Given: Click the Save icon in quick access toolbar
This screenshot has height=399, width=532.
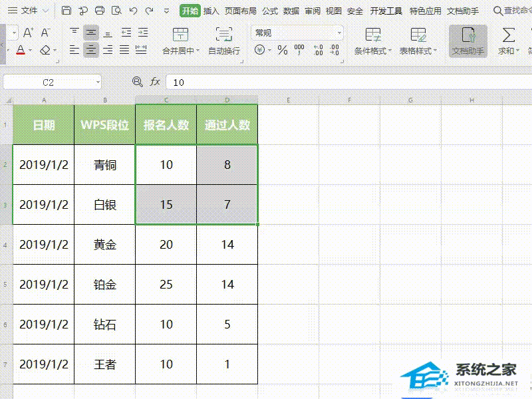Looking at the screenshot, I should 66,11.
